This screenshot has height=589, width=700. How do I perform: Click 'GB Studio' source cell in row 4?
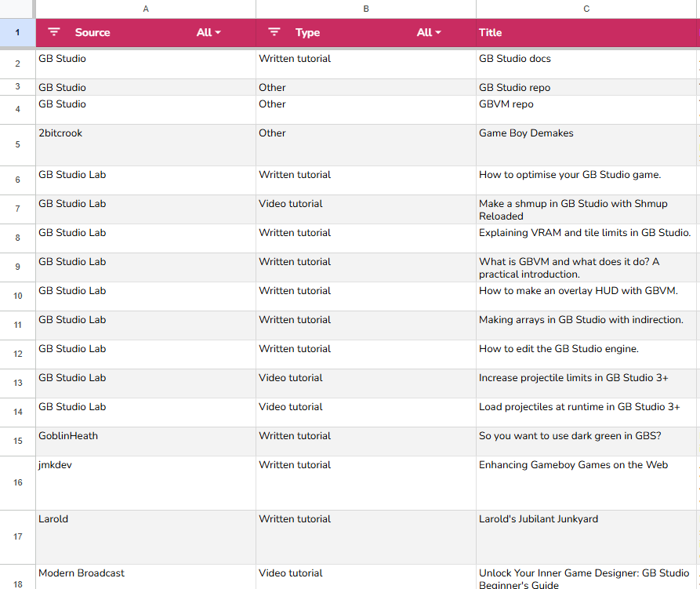(x=146, y=110)
